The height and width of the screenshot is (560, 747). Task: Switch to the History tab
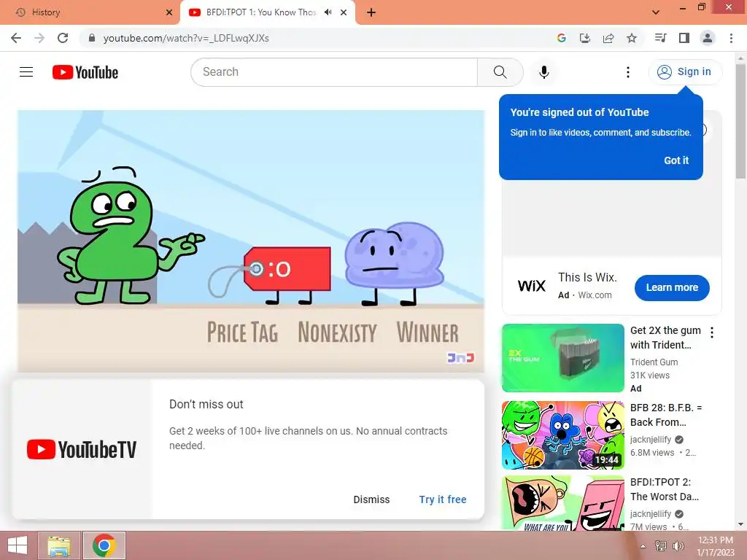coord(90,12)
